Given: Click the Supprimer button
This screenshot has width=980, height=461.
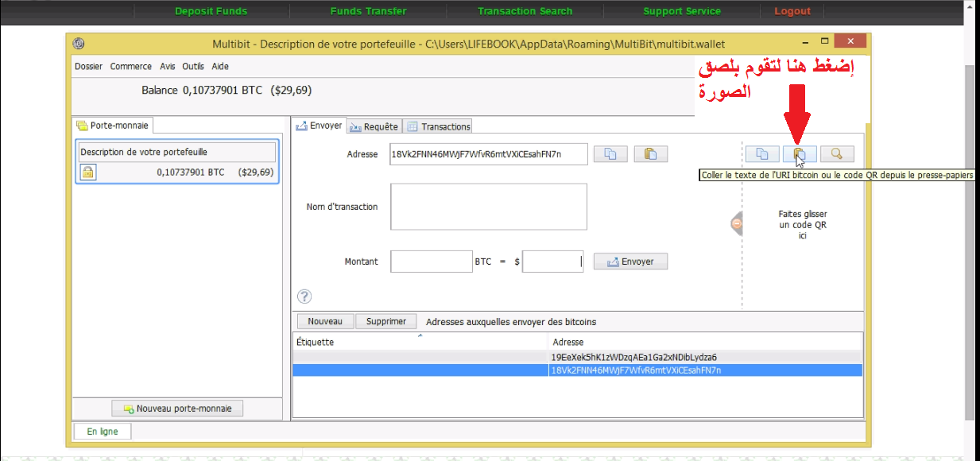Looking at the screenshot, I should [x=386, y=321].
